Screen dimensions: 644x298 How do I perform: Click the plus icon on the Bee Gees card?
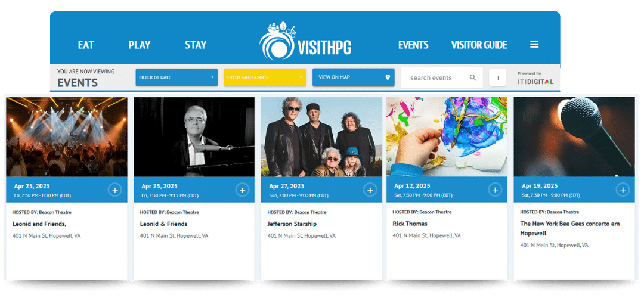(x=623, y=190)
